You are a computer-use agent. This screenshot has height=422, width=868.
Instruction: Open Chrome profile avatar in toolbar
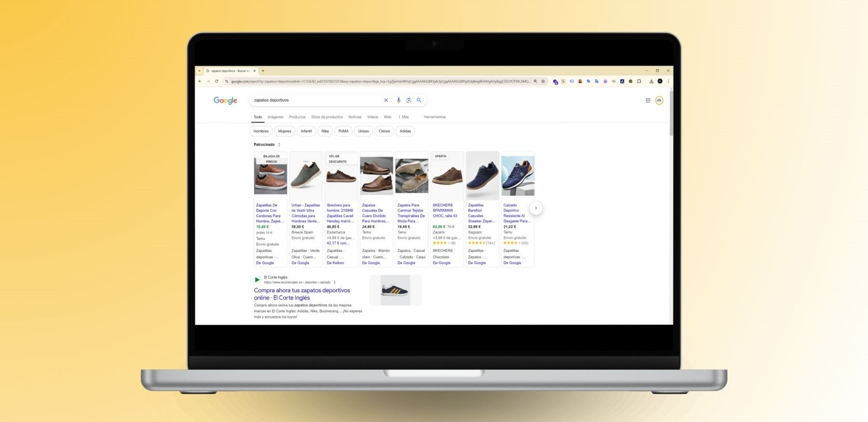[x=660, y=81]
